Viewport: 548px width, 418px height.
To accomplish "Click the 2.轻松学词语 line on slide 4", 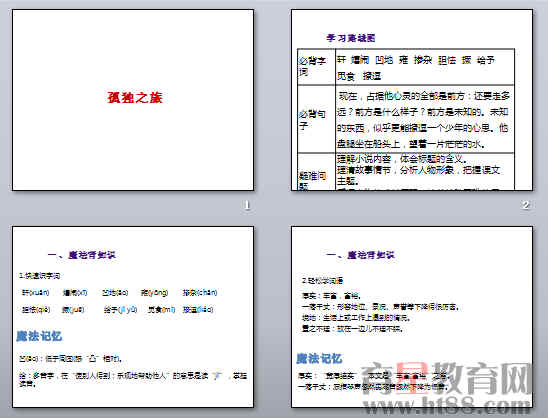I will (x=323, y=281).
